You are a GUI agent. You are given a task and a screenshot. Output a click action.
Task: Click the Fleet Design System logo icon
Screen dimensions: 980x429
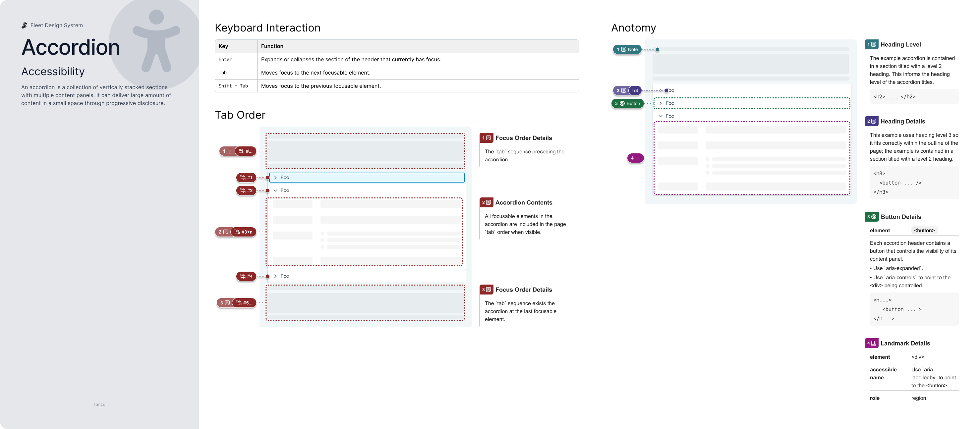24,25
